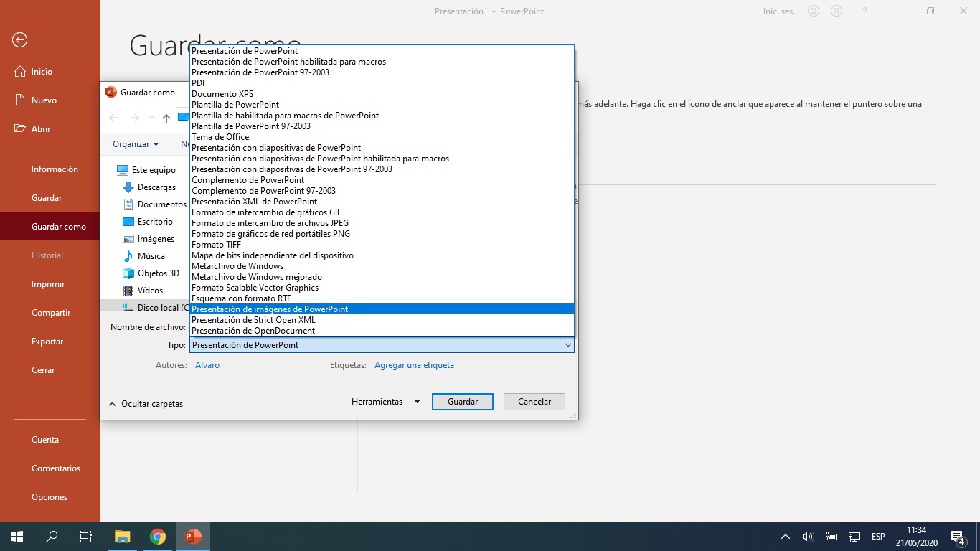Image resolution: width=980 pixels, height=551 pixels.
Task: Open the Windows Start menu
Action: [17, 537]
